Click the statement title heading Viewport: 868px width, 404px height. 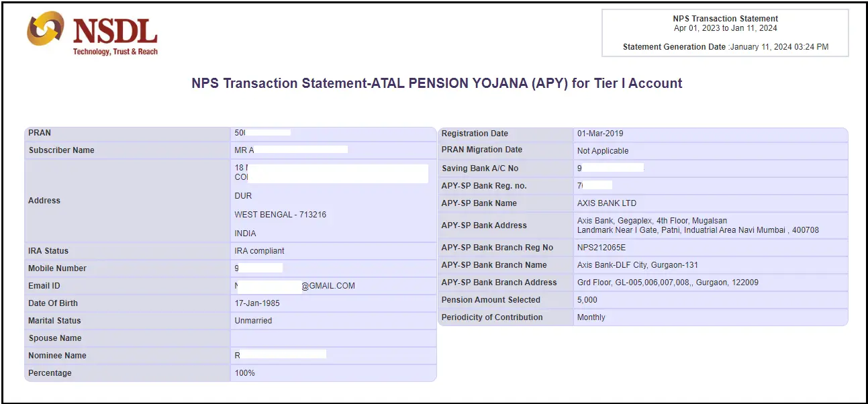tap(437, 83)
